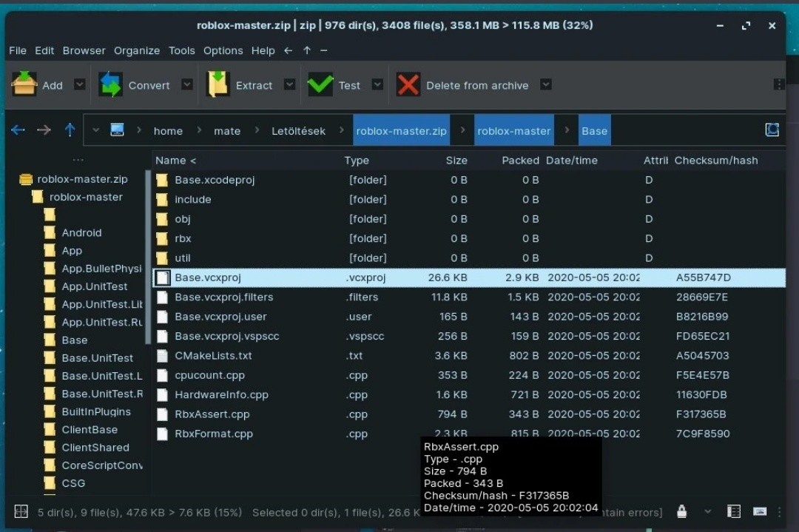Sort by the Checksum/hash column header
Screen dimensions: 799x532
pos(716,161)
